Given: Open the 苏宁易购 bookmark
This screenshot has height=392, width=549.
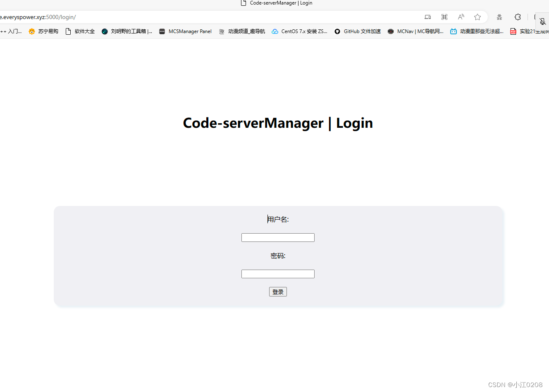Looking at the screenshot, I should [x=43, y=31].
